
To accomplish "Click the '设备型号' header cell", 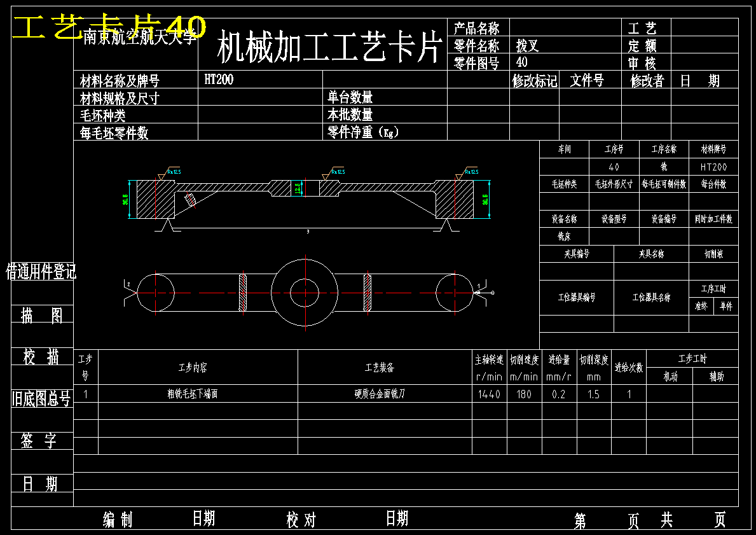I will [x=614, y=219].
